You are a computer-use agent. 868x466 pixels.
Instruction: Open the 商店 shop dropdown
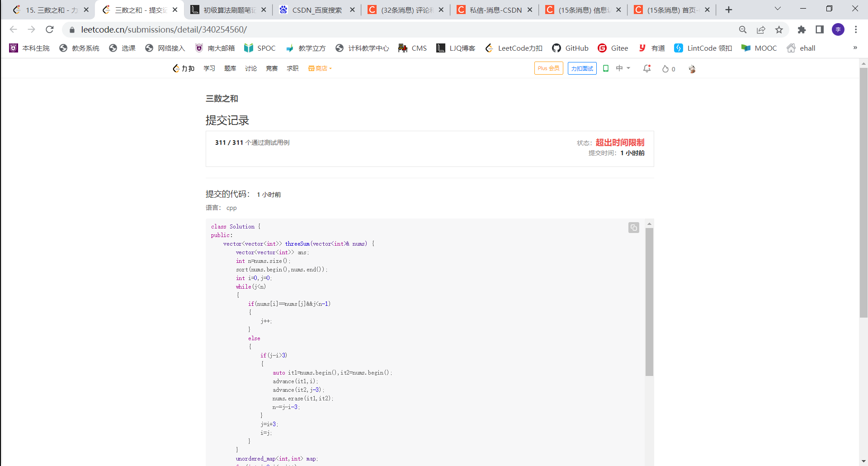[x=320, y=68]
